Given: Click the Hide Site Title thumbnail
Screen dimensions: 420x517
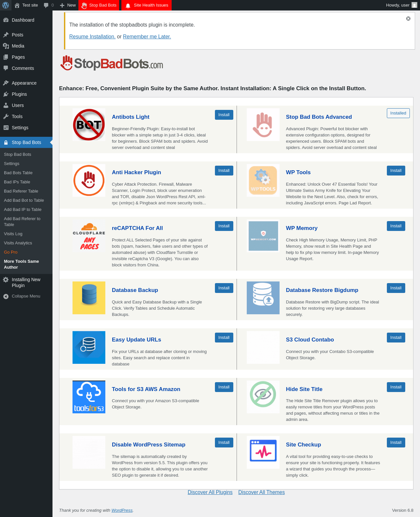Looking at the screenshot, I should (x=263, y=397).
